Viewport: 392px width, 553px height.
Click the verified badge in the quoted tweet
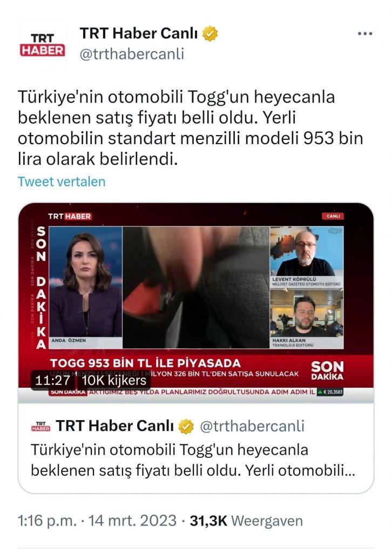point(186,427)
